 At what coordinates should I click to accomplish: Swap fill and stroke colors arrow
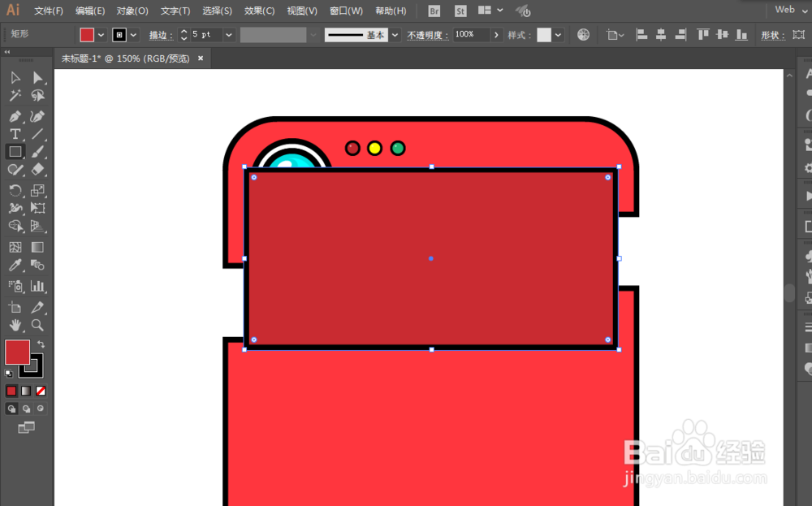41,344
